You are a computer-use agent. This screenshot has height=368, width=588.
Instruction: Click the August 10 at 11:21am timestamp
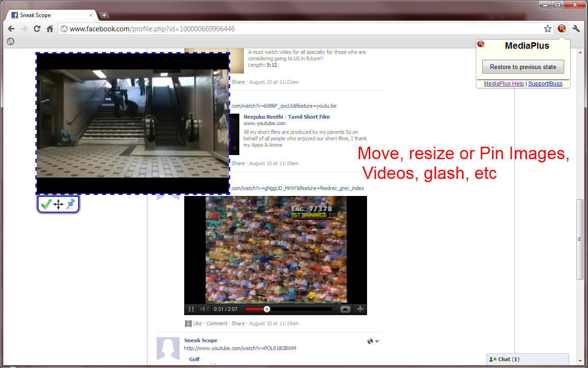pyautogui.click(x=274, y=82)
